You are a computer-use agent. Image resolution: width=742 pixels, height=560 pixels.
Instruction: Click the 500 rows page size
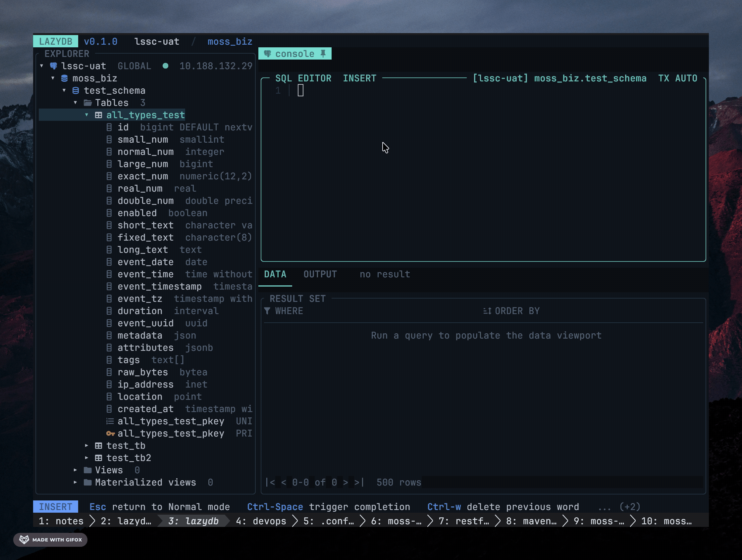click(x=398, y=482)
